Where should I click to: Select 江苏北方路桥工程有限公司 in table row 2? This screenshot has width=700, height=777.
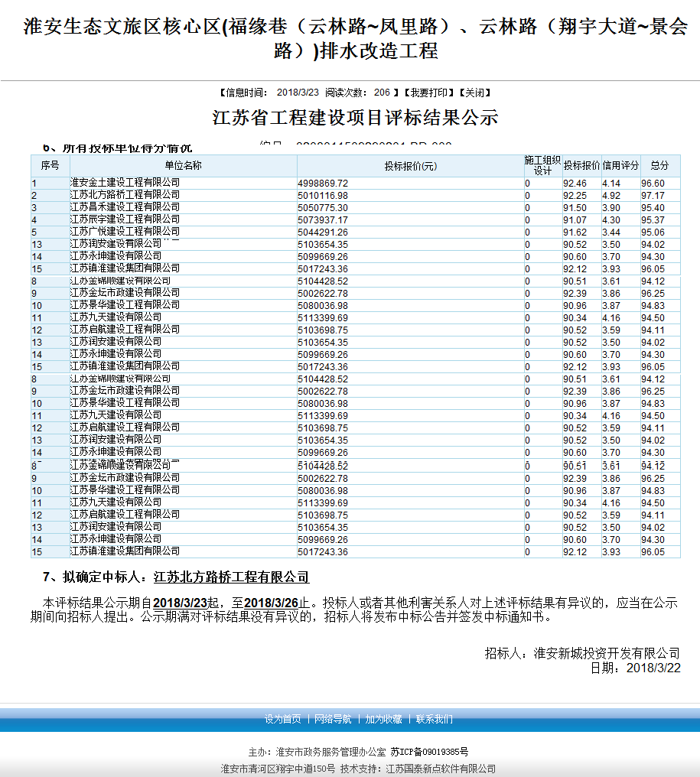point(125,195)
